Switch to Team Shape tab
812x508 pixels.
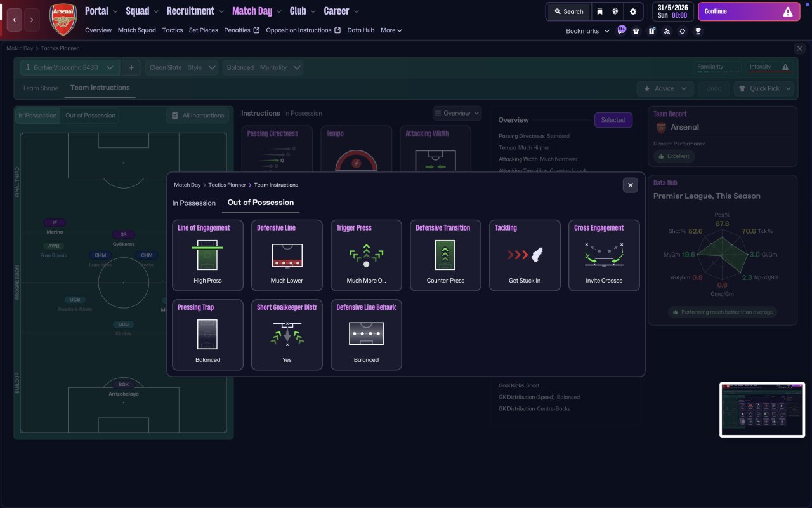(40, 88)
